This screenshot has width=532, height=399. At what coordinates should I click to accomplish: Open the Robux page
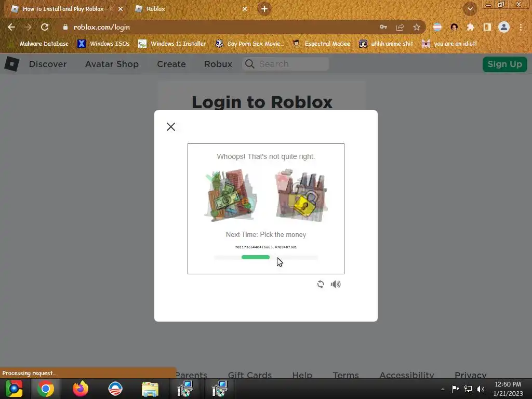pyautogui.click(x=218, y=64)
